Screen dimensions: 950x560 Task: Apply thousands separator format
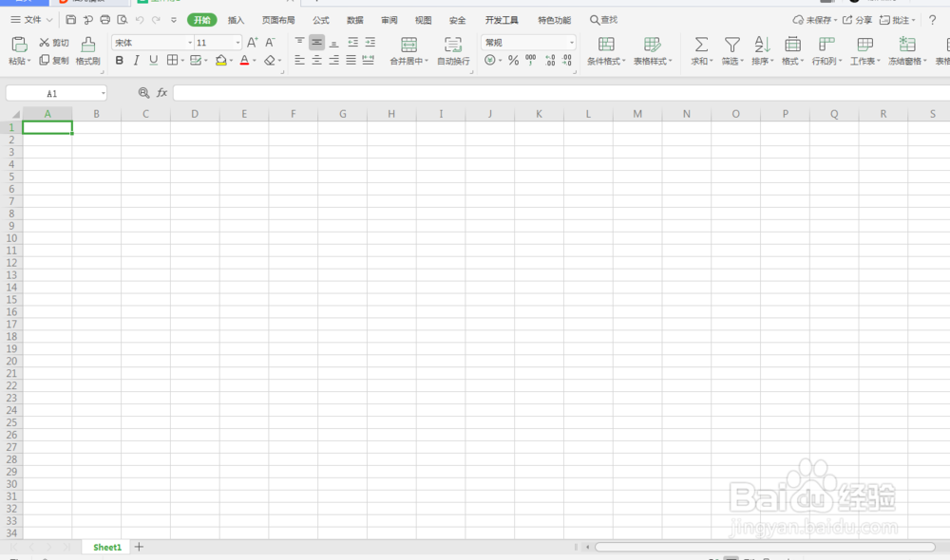(531, 60)
